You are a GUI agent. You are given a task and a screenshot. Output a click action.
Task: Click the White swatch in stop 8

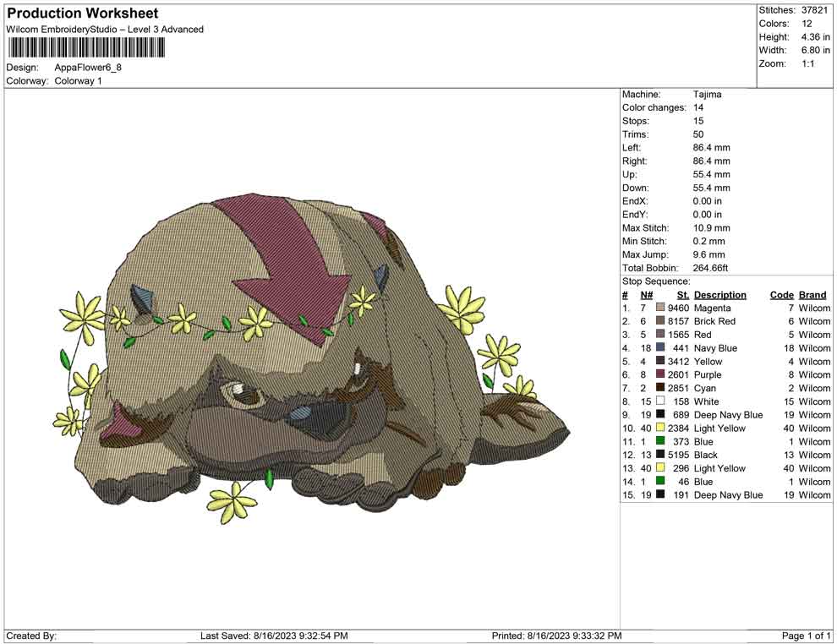click(x=660, y=401)
